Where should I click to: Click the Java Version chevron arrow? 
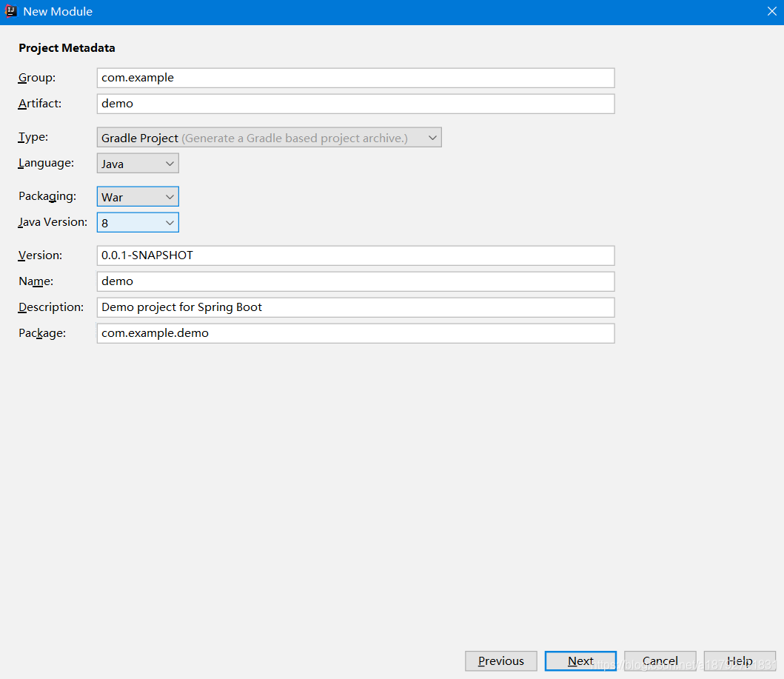point(170,223)
